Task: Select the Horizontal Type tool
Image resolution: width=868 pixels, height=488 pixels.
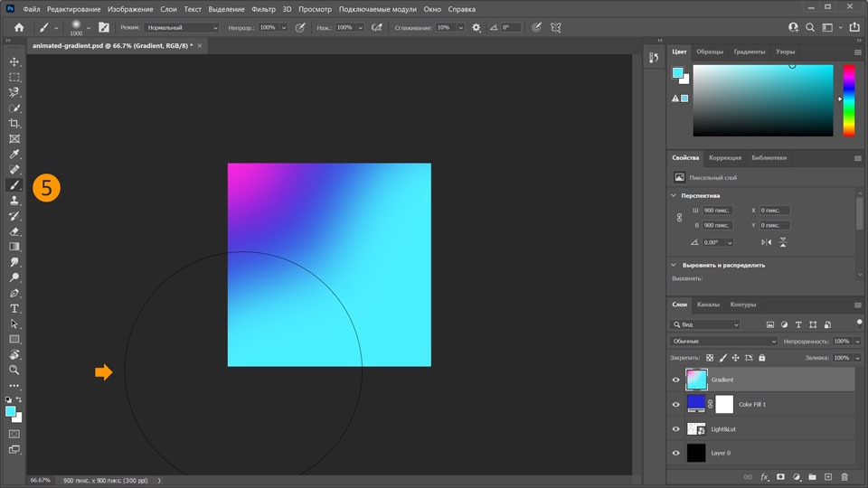Action: pos(14,308)
